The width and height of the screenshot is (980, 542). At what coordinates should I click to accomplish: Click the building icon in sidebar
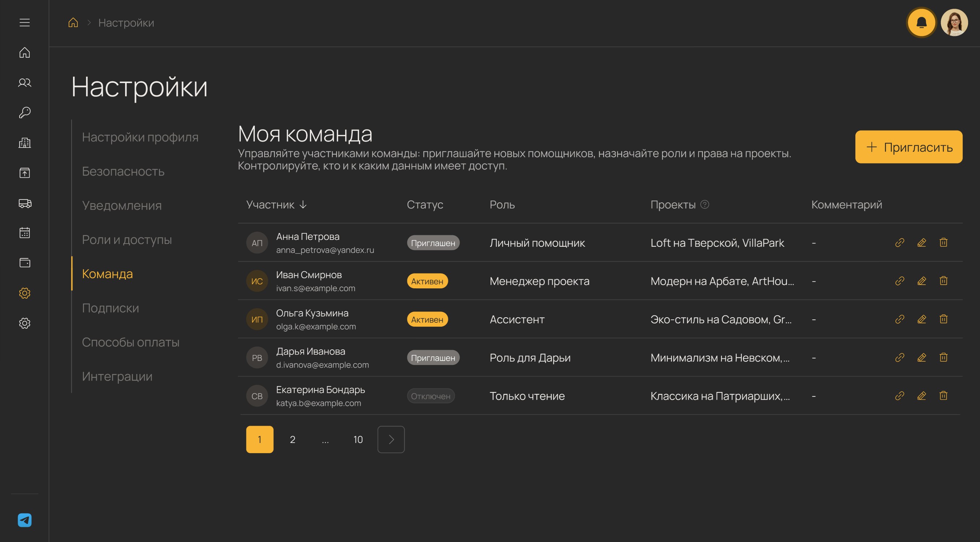(x=25, y=143)
